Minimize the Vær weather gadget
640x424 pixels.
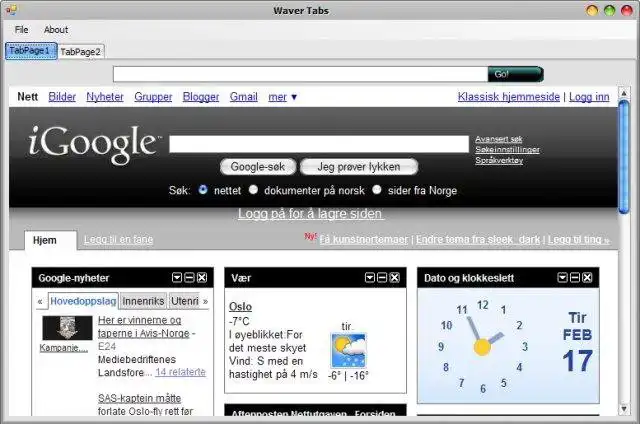point(382,278)
